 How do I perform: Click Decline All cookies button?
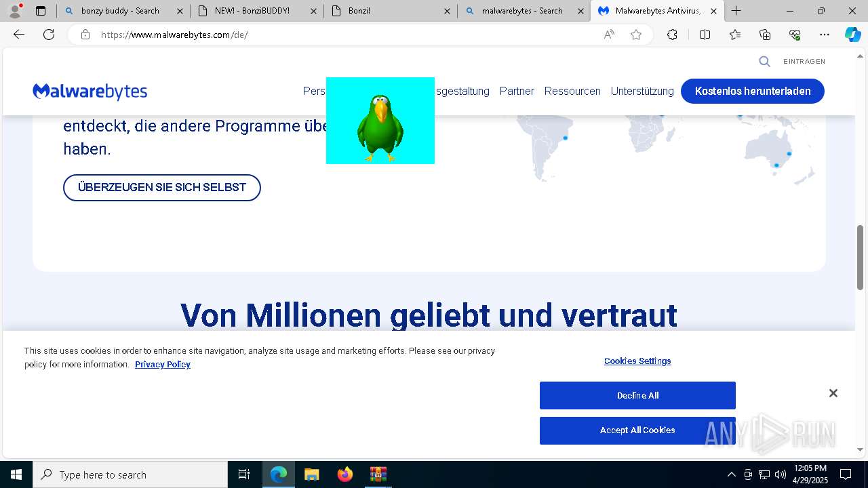coord(637,396)
